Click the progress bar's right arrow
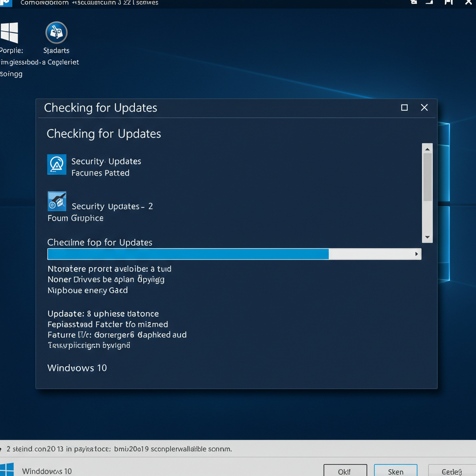This screenshot has height=476, width=476. tap(416, 254)
